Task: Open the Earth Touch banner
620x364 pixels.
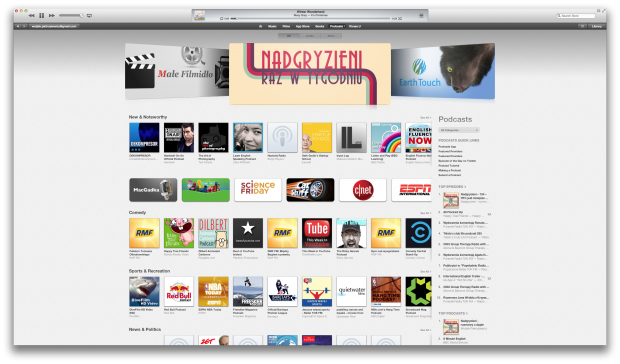Action: 443,71
